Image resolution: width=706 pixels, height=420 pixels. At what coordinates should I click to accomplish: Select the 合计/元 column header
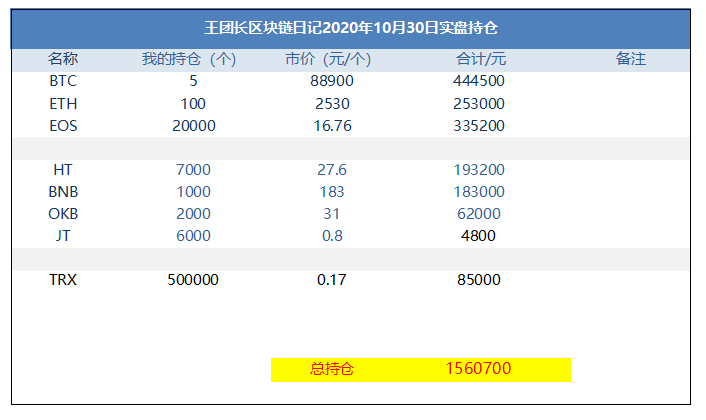[481, 59]
